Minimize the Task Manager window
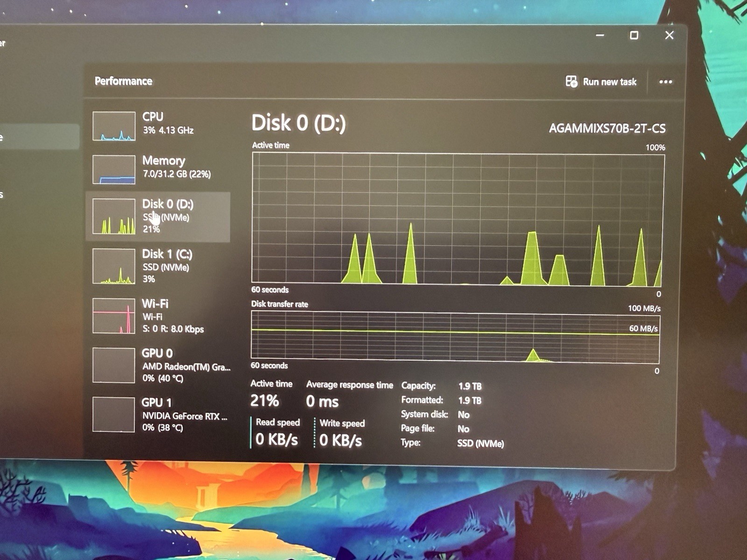Viewport: 747px width, 560px height. pyautogui.click(x=600, y=35)
